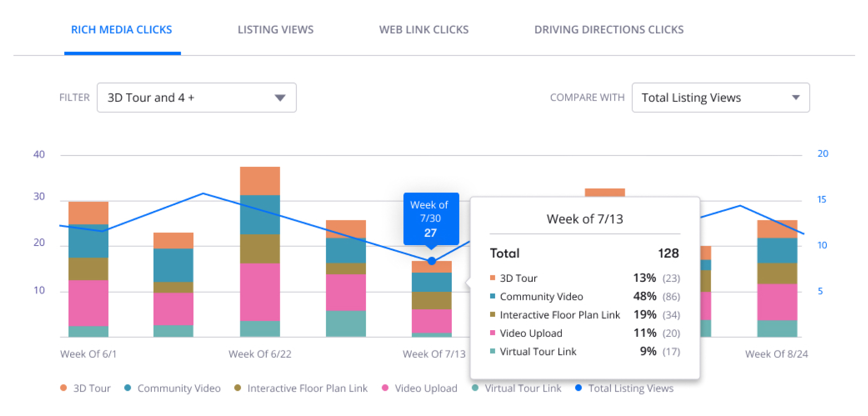Viewport: 868px width, 416px height.
Task: Click the Community Video square in tooltip
Action: coord(492,296)
